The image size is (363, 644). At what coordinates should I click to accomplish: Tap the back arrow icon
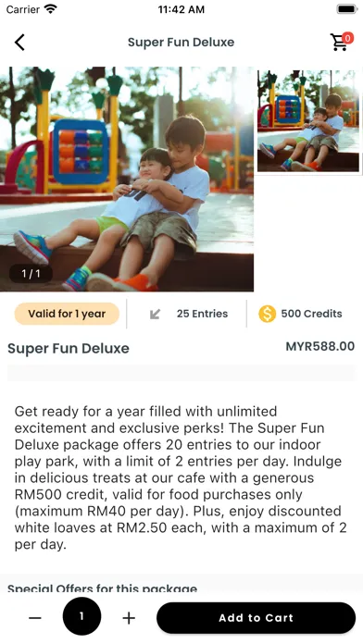tap(19, 42)
